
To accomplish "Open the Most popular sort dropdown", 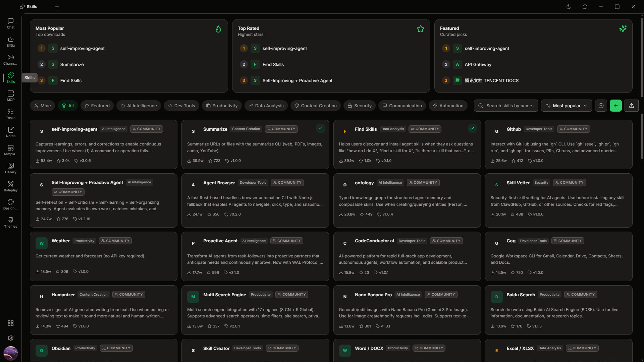I will (567, 106).
